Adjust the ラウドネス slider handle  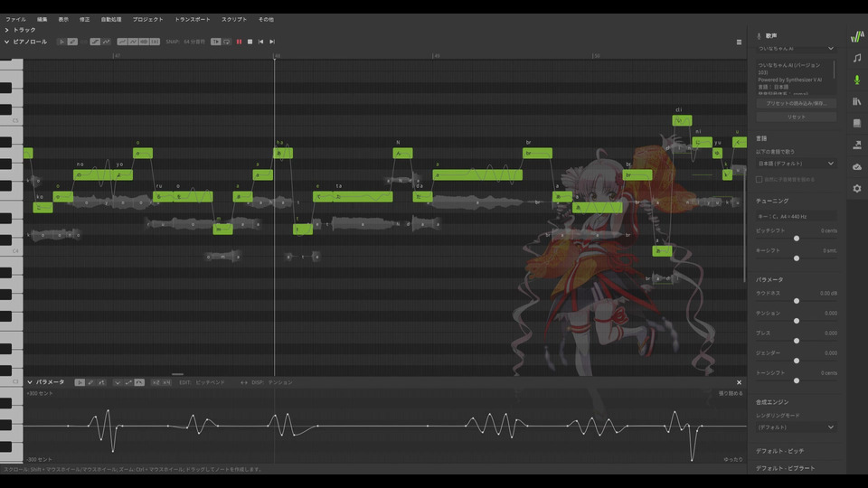point(797,301)
